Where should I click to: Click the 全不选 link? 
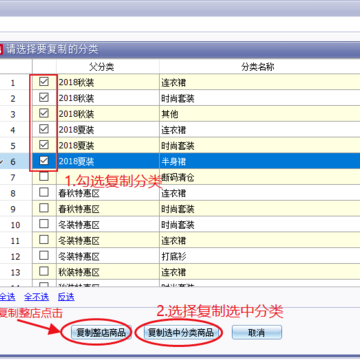tap(36, 297)
